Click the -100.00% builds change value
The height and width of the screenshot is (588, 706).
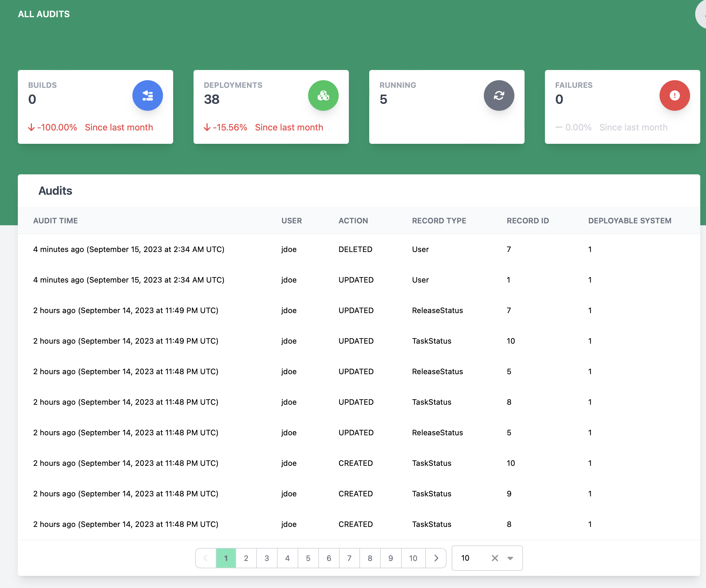[57, 127]
